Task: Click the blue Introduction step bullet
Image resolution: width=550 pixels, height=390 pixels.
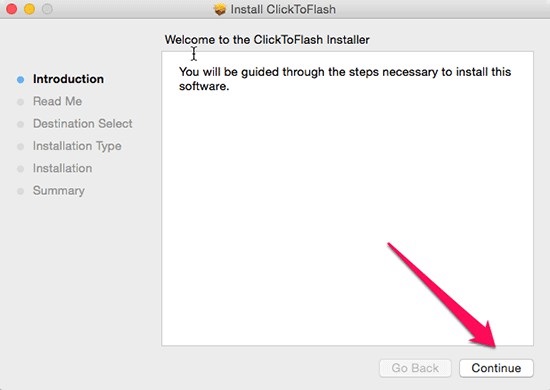Action: [20, 80]
